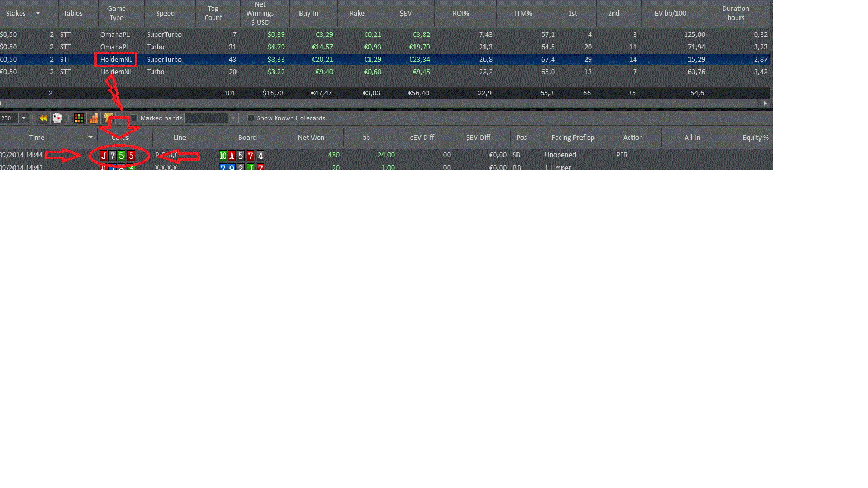Sort by the Rake column header

pyautogui.click(x=357, y=13)
